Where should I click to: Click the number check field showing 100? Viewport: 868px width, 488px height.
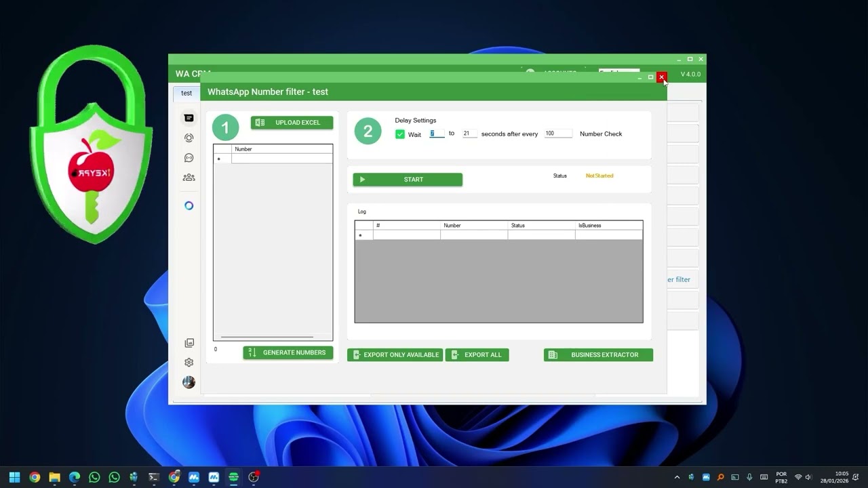558,134
